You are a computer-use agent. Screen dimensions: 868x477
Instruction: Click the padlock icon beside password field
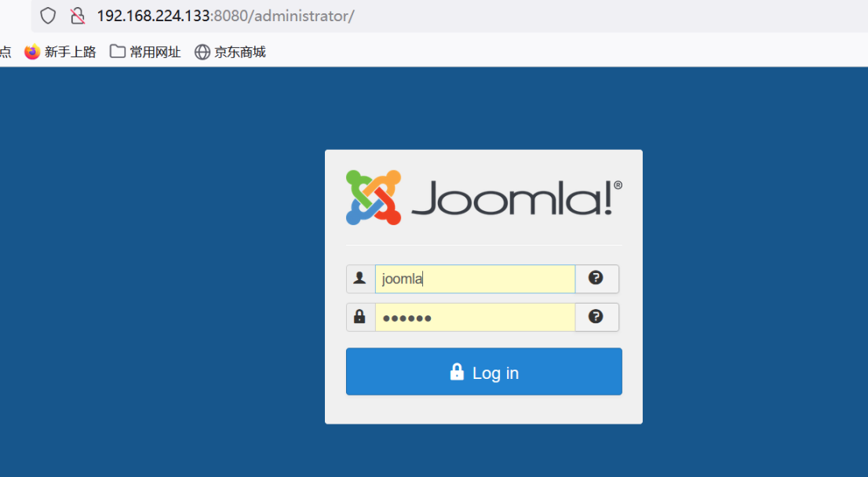[x=359, y=316]
